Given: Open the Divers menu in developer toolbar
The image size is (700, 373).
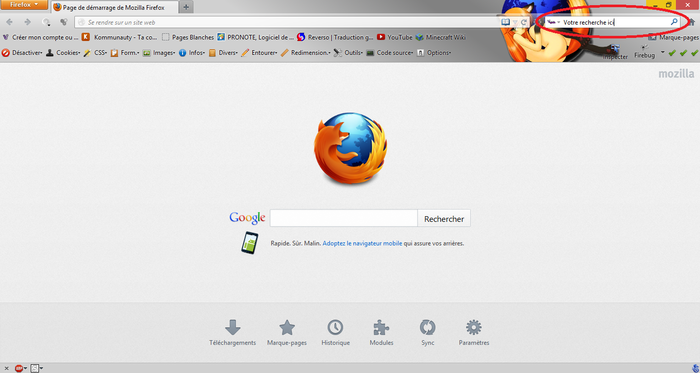Looking at the screenshot, I should click(x=223, y=53).
